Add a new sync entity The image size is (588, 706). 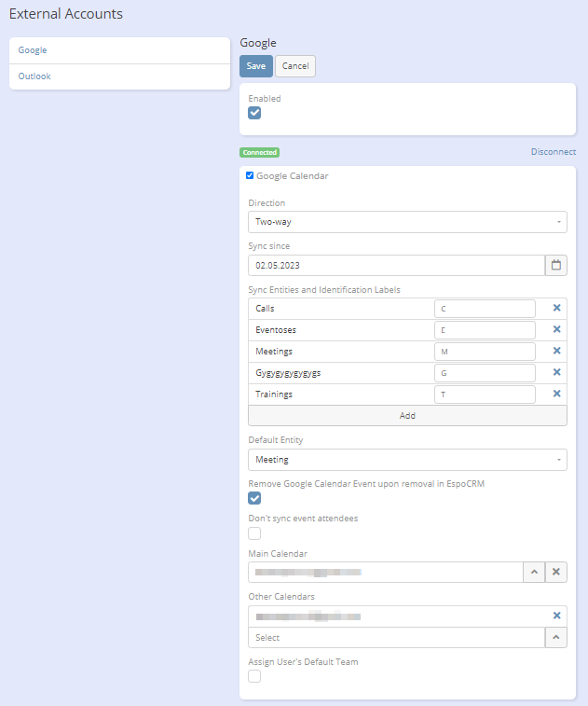pos(407,416)
